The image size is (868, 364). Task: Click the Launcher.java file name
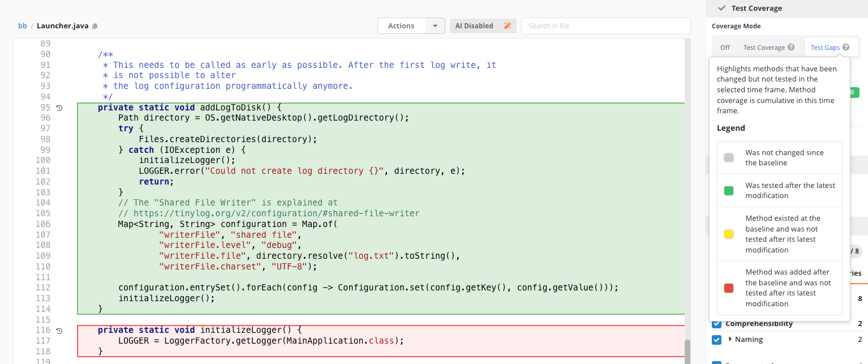pyautogui.click(x=63, y=26)
